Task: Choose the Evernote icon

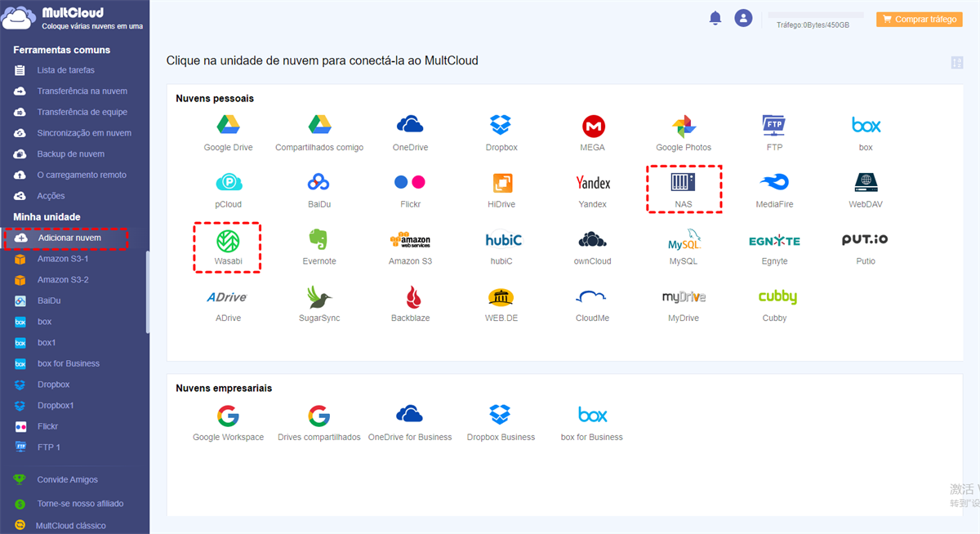Action: (x=319, y=239)
